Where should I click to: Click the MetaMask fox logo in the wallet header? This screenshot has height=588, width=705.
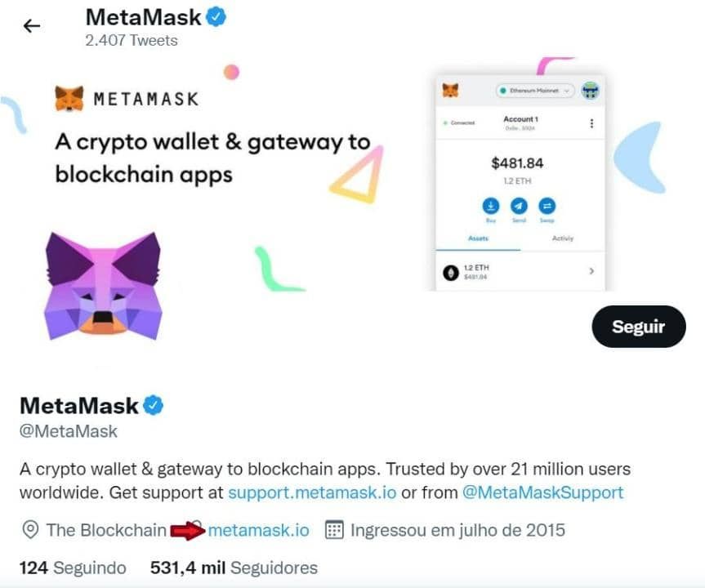(451, 88)
